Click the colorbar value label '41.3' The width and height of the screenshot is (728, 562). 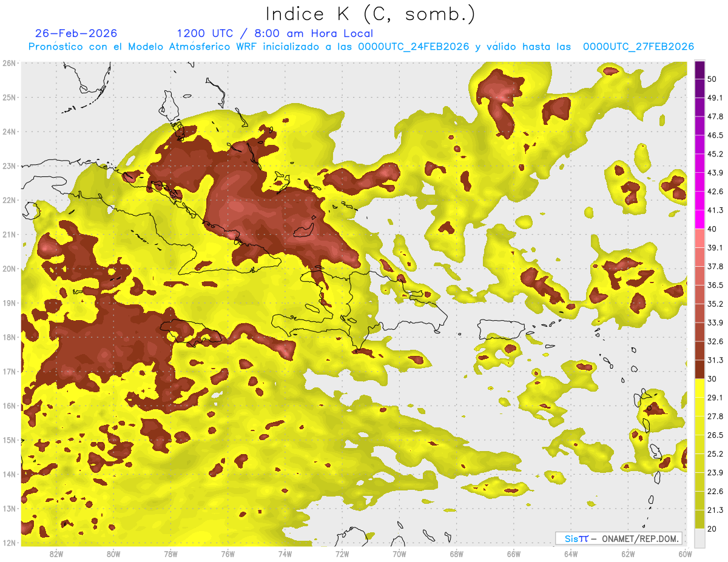pyautogui.click(x=715, y=210)
